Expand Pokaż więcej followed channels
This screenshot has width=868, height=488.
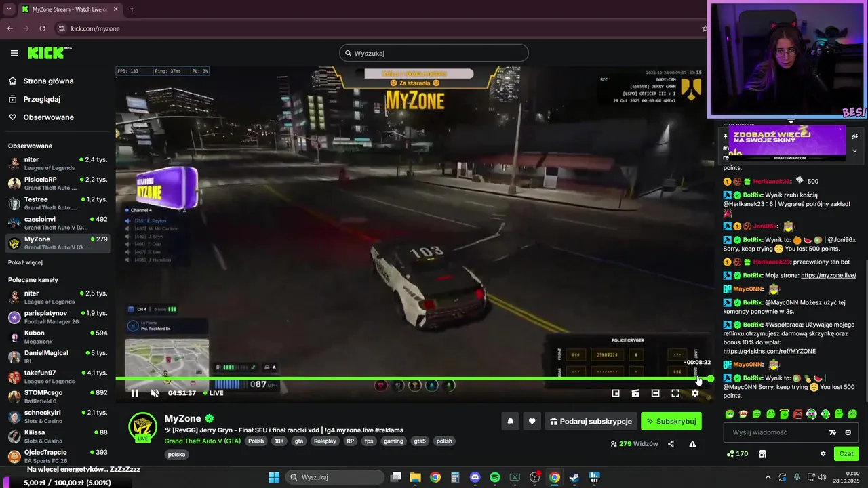point(25,262)
